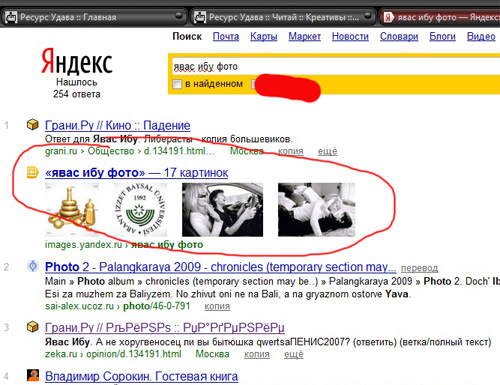The height and width of the screenshot is (385, 500).
Task: Open the golden pyramid toy thumbnail
Action: click(72, 210)
